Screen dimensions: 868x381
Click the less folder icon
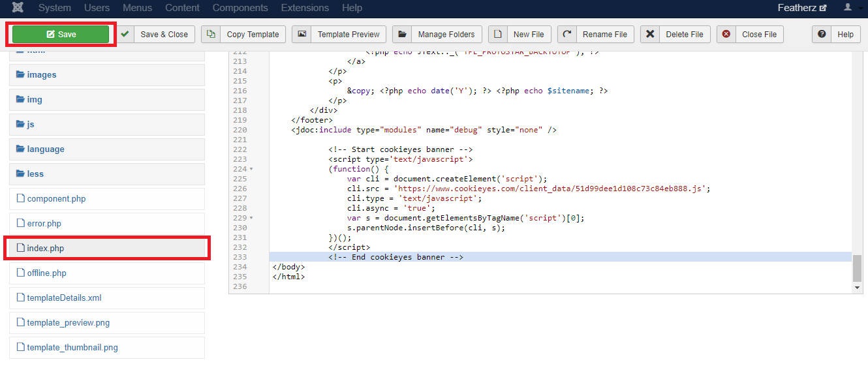pos(20,174)
